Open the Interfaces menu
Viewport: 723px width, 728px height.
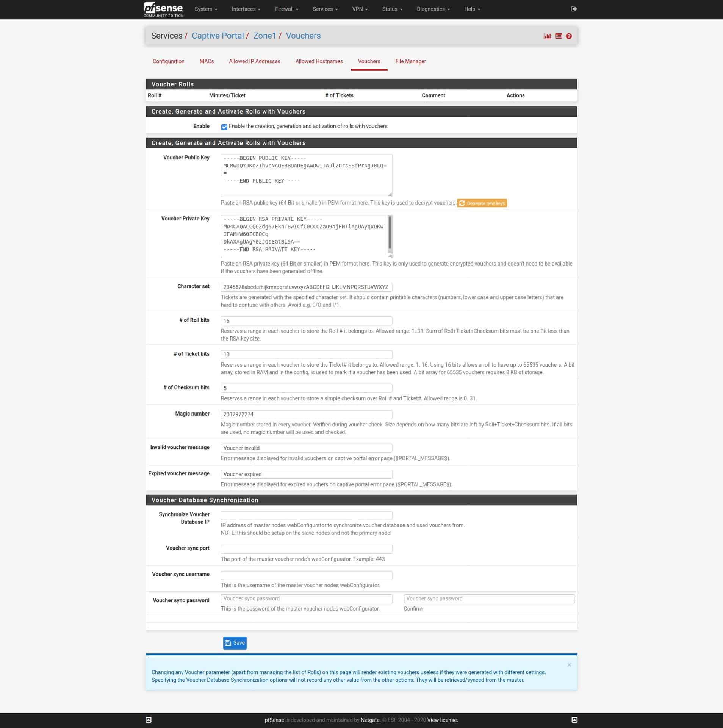[246, 9]
